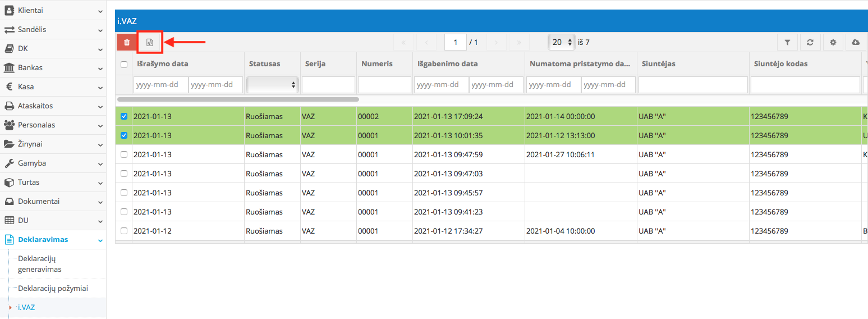Expand the Sandėlis sidebar section
The image size is (868, 319).
point(53,29)
